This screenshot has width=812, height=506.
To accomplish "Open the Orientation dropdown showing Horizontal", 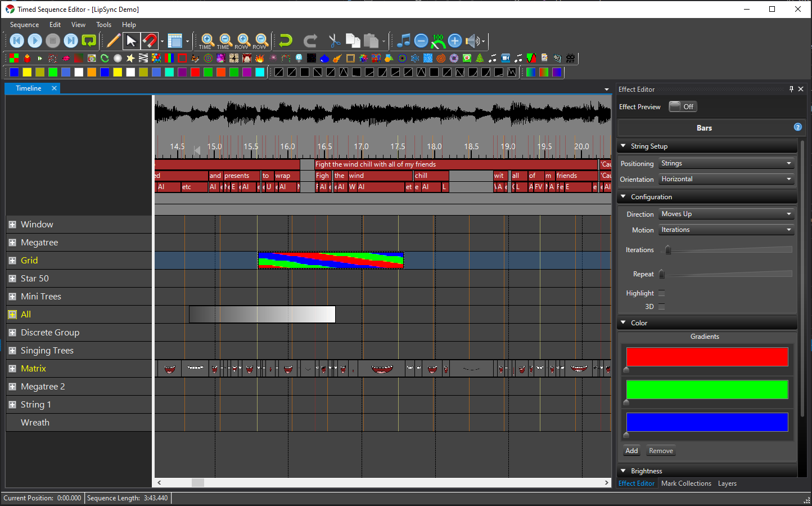I will coord(727,179).
